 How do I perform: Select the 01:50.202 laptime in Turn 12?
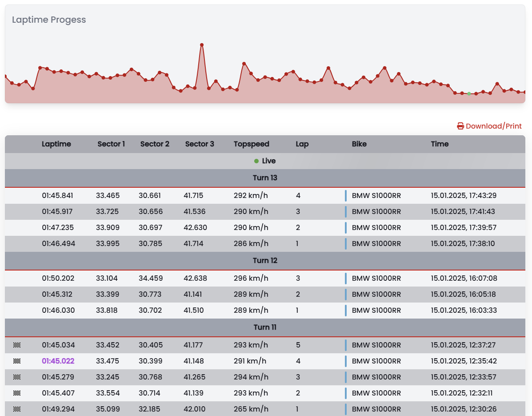click(58, 279)
